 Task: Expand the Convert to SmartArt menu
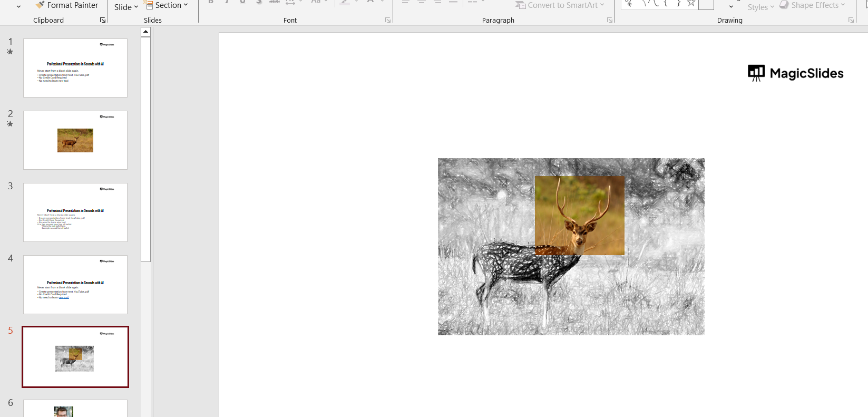point(560,5)
